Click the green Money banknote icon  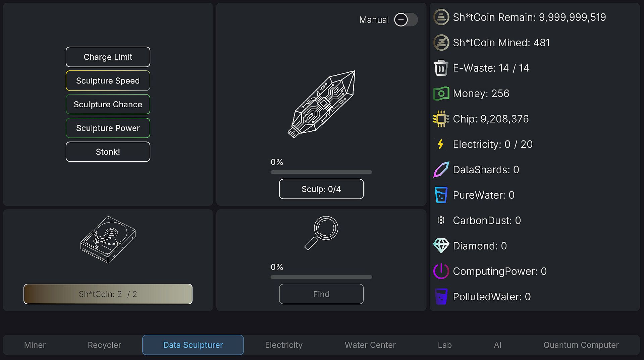pyautogui.click(x=441, y=94)
